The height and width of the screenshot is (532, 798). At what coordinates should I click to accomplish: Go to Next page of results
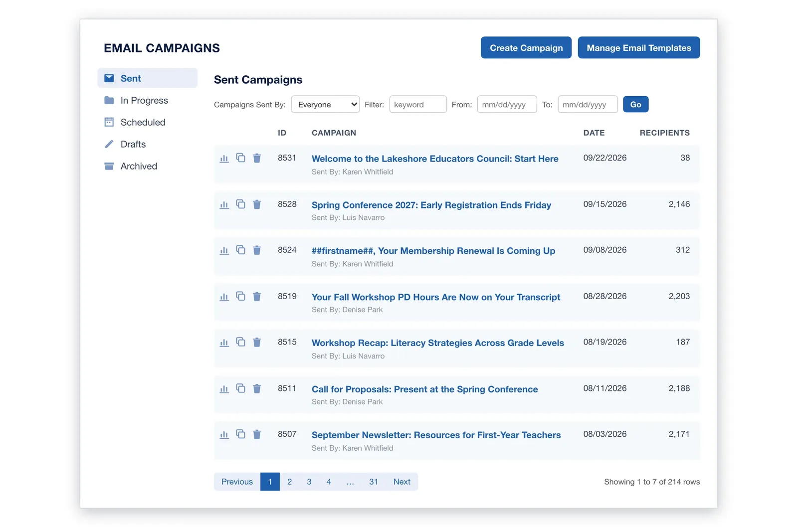[402, 482]
